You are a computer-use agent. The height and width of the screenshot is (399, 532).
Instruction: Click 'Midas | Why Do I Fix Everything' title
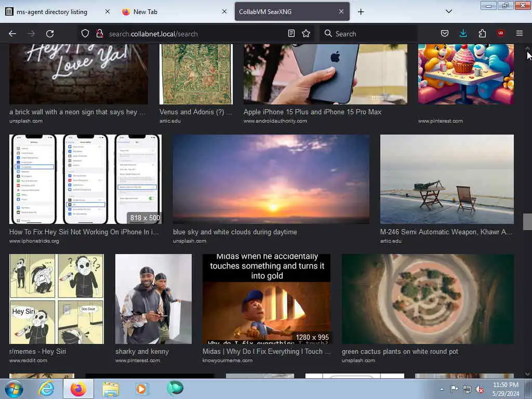tap(267, 352)
